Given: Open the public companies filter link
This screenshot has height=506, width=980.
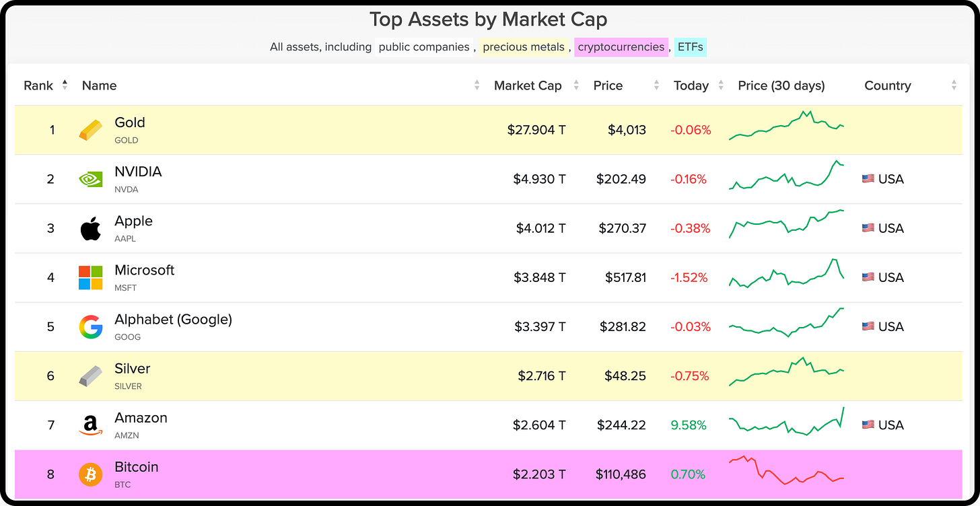Looking at the screenshot, I should (x=424, y=47).
